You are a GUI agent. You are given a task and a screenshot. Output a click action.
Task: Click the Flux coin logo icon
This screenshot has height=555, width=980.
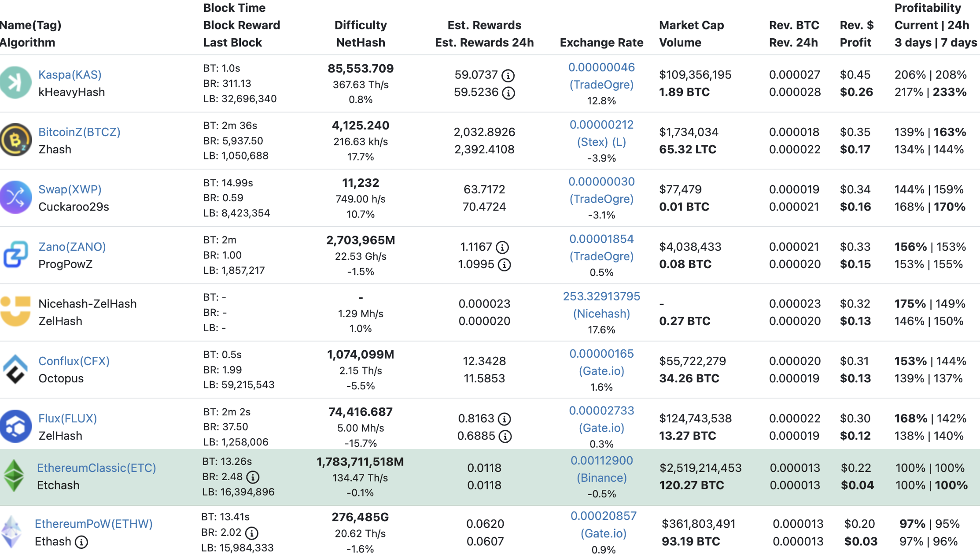click(x=15, y=426)
